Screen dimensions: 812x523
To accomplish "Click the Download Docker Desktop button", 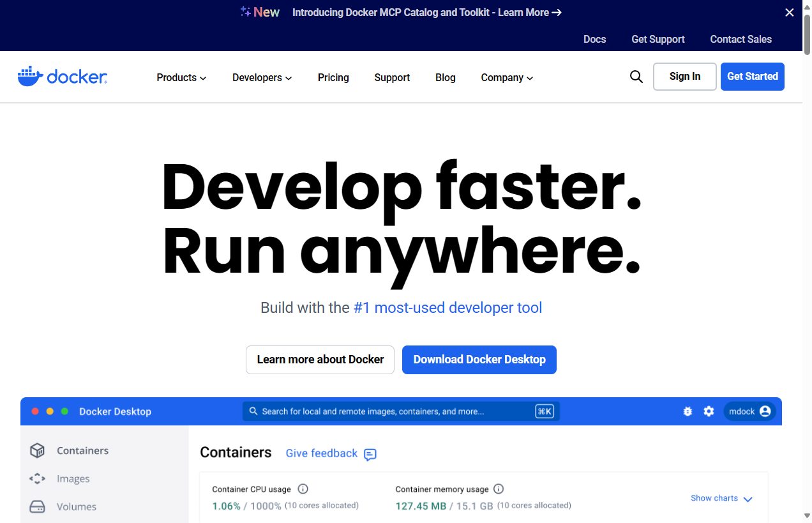I will tap(479, 360).
